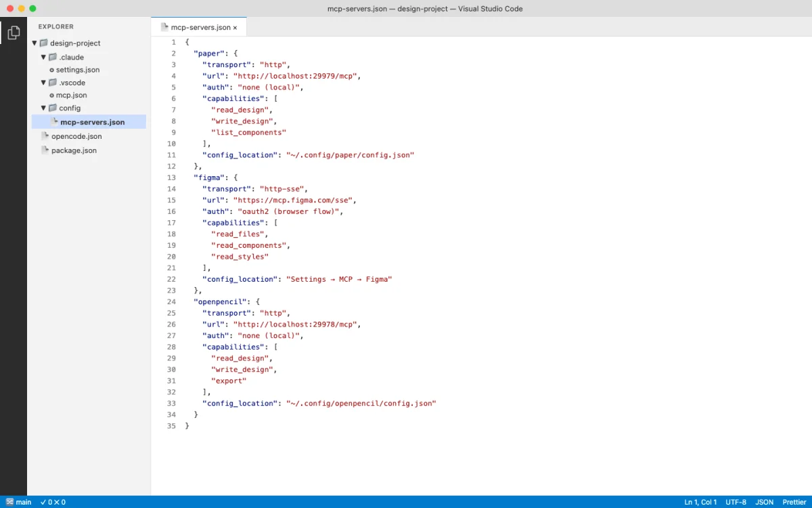Click the file icon beside package.json
812x508 pixels.
(x=45, y=150)
